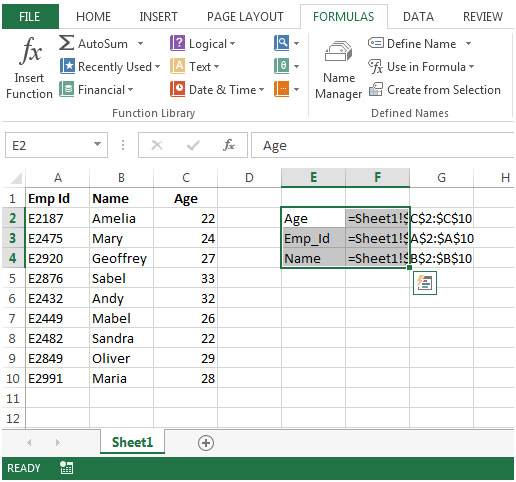516x482 pixels.
Task: Open the Paste Options smart tag
Action: point(425,283)
